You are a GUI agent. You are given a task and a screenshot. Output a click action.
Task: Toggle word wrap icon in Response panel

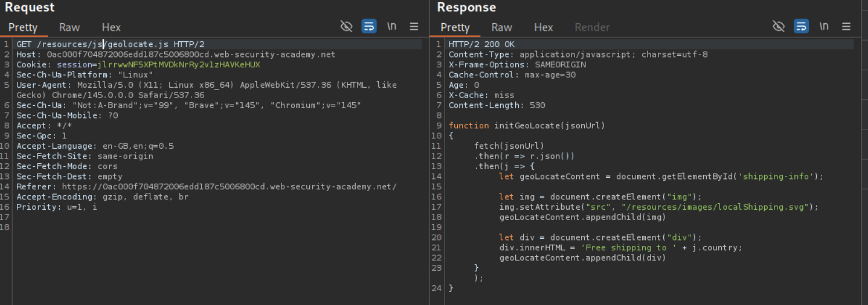pos(801,26)
